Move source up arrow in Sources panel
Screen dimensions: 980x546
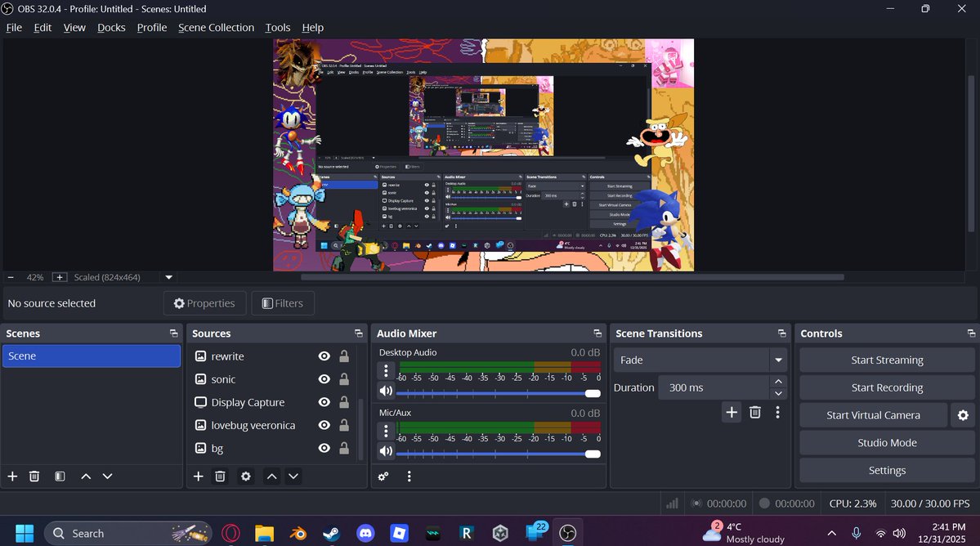272,476
